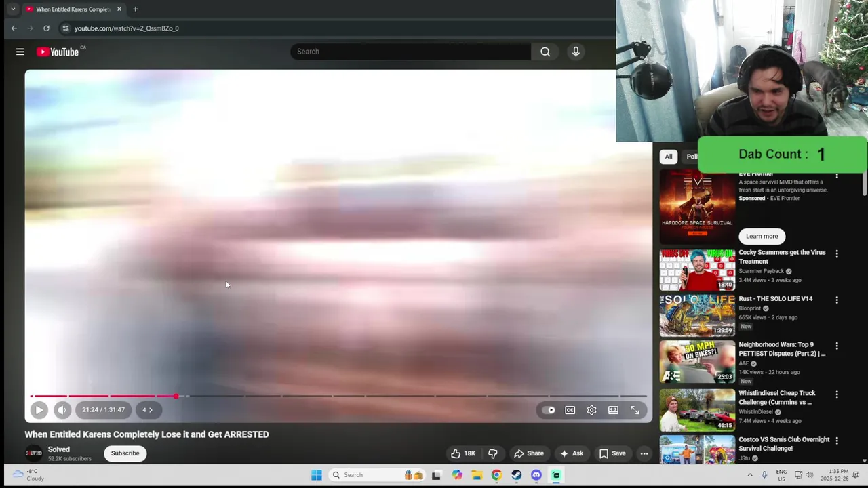Go to YouTube home via logo
The width and height of the screenshot is (868, 488).
58,52
